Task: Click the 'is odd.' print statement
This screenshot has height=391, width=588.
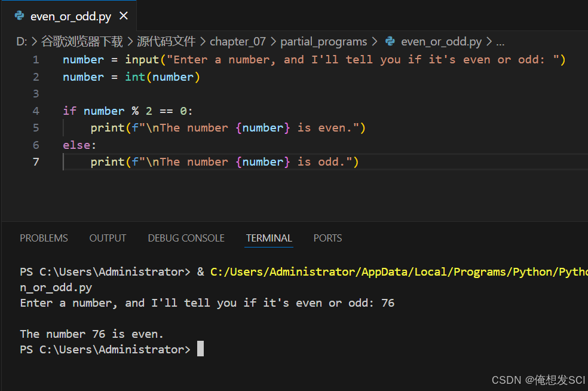Action: (224, 162)
